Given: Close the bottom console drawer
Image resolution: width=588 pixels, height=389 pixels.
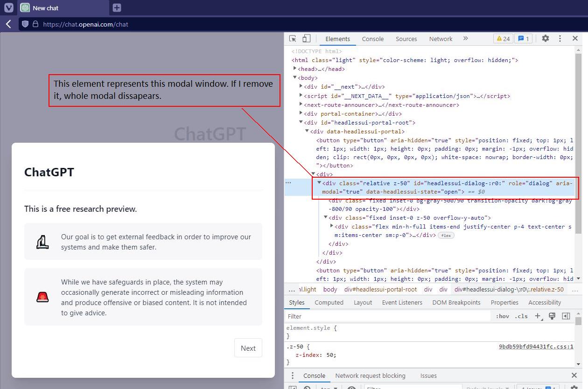Looking at the screenshot, I should click(x=574, y=375).
